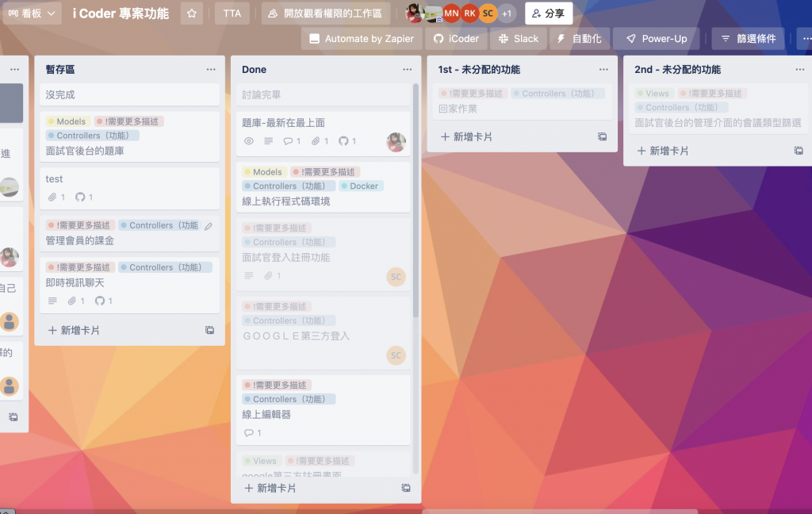This screenshot has height=514, width=812.
Task: Add a card to the Done list
Action: click(x=270, y=488)
